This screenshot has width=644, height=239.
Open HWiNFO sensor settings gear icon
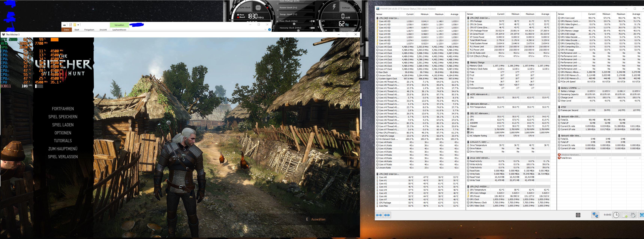click(633, 215)
